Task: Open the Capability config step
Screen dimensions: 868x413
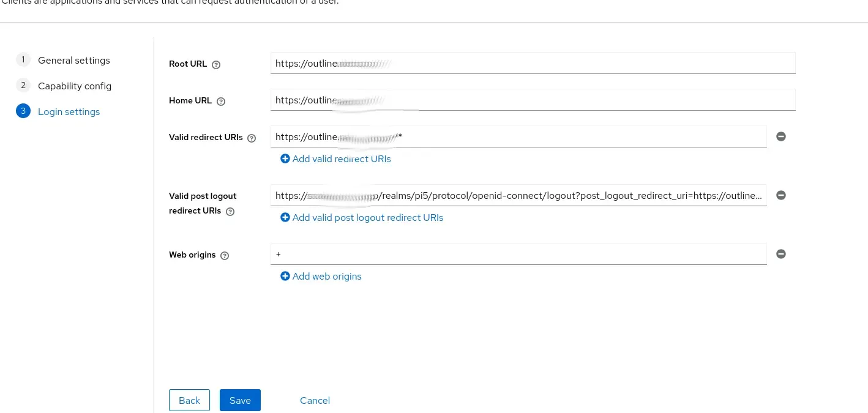Action: click(x=64, y=86)
